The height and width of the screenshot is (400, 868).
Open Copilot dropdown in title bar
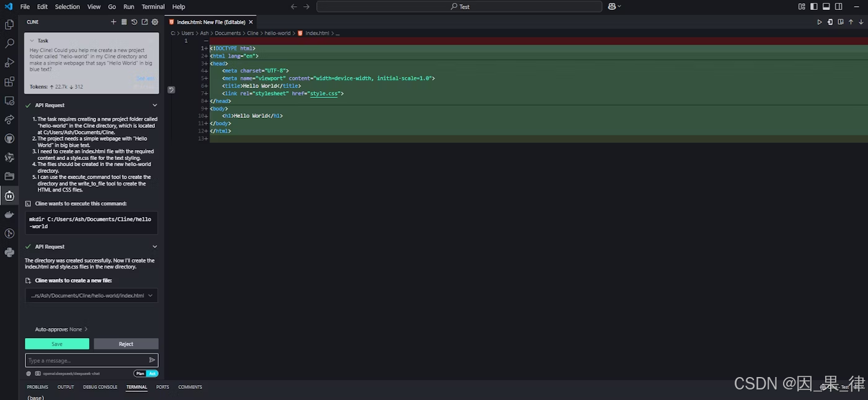coord(614,7)
